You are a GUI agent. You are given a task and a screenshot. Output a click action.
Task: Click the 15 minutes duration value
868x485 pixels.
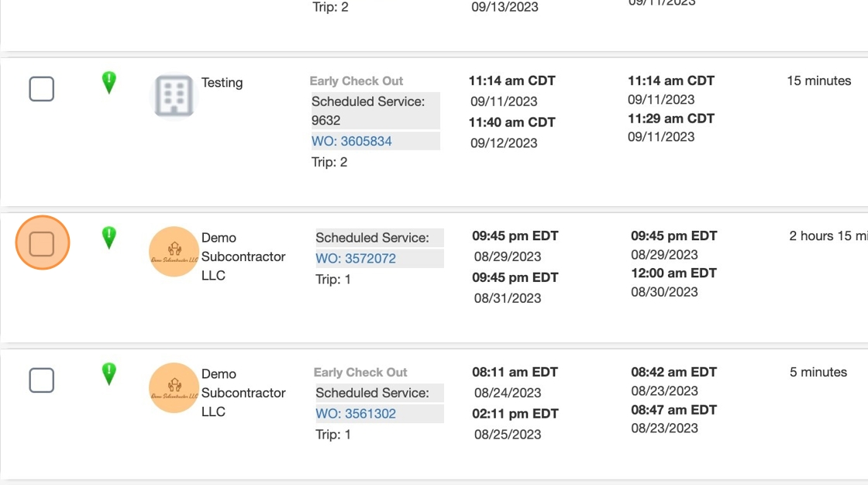pos(818,81)
